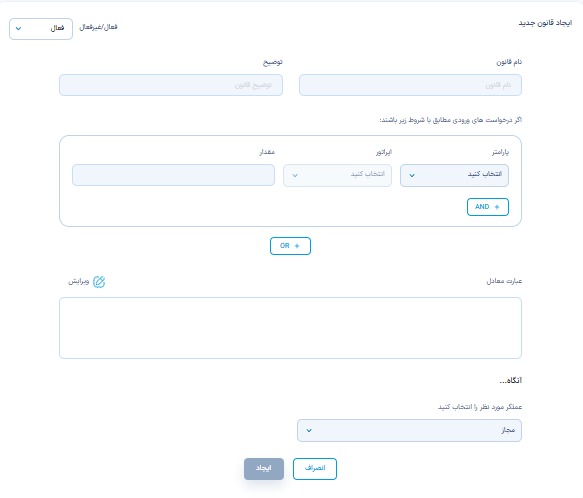Image resolution: width=583 pixels, height=498 pixels.
Task: Add an OR condition group
Action: point(290,246)
